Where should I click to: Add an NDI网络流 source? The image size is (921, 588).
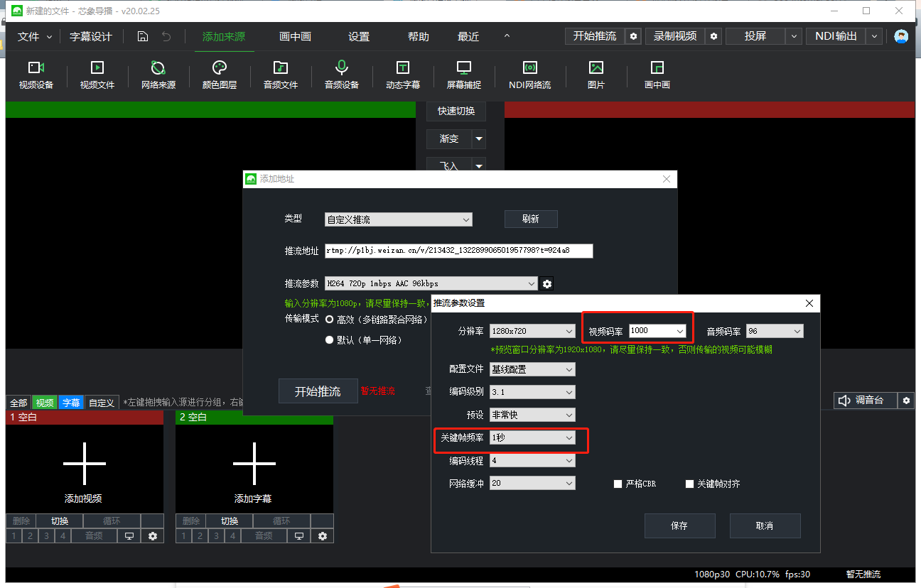[x=529, y=68]
